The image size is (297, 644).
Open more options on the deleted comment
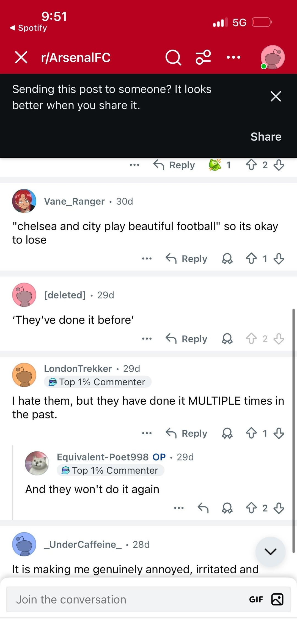pos(147,339)
